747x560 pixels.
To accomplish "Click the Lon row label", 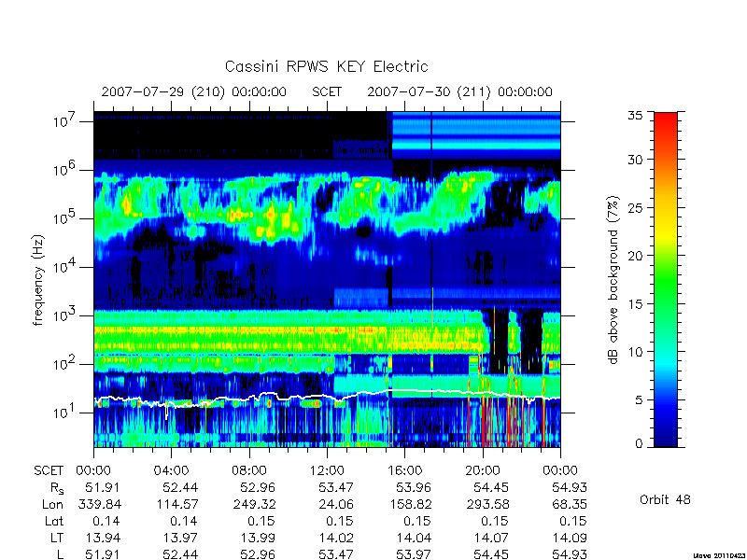I will coord(53,504).
